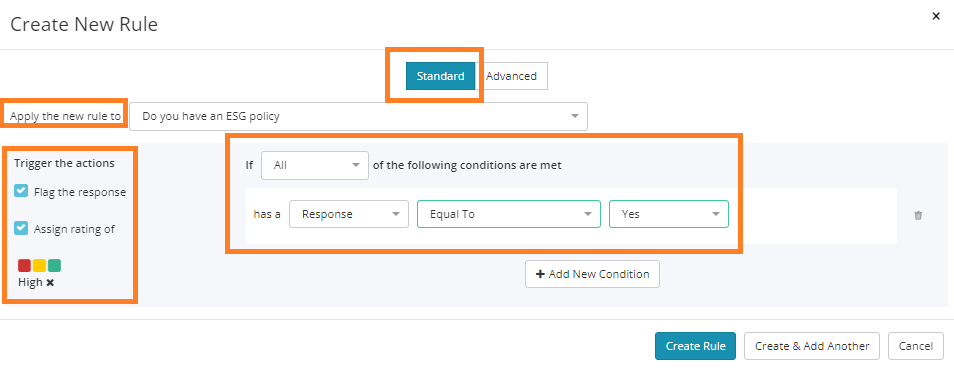The image size is (954, 368).
Task: Toggle the Flag the response checkbox
Action: pyautogui.click(x=21, y=191)
